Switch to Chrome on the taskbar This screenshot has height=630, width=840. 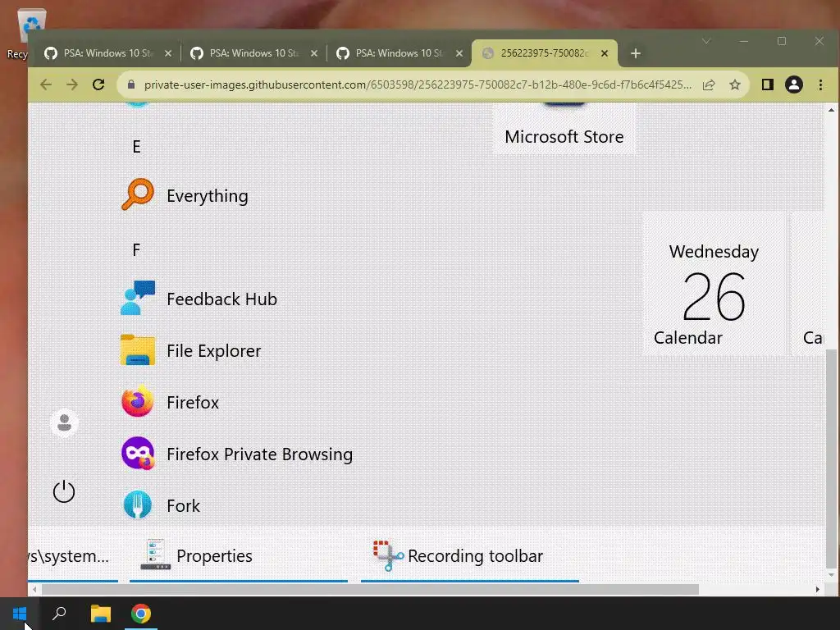pyautogui.click(x=141, y=614)
